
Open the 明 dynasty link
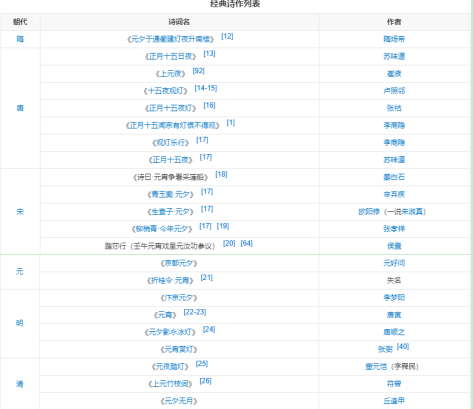(x=20, y=323)
